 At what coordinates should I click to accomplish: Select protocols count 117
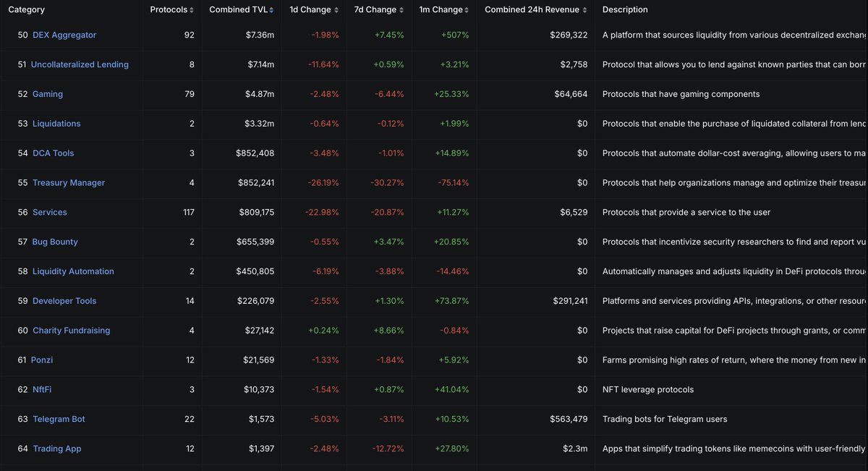point(187,213)
